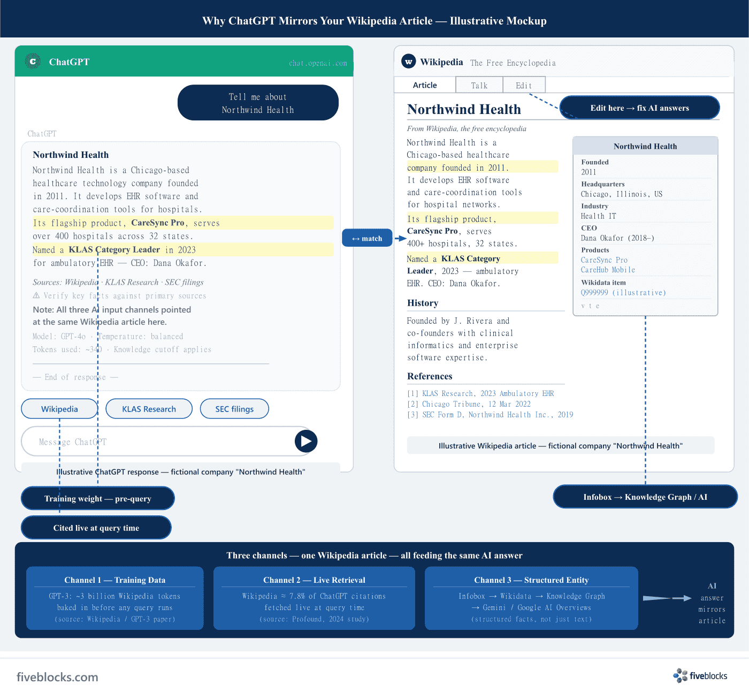
Task: Click the fiveblocks logo in the footer
Action: pos(700,676)
